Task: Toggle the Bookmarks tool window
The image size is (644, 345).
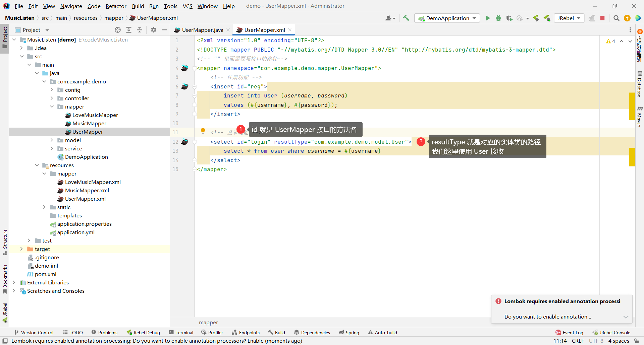Action: 5,279
